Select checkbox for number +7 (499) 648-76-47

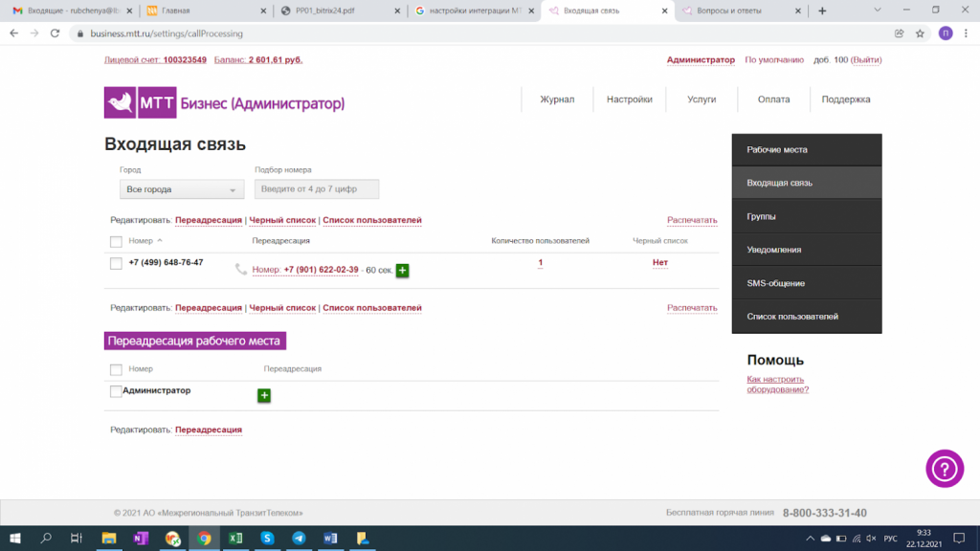tap(116, 263)
